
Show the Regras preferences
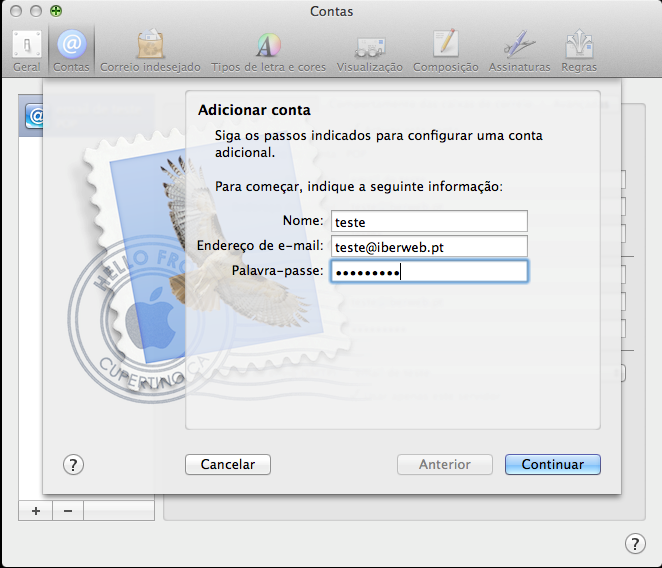tap(579, 50)
